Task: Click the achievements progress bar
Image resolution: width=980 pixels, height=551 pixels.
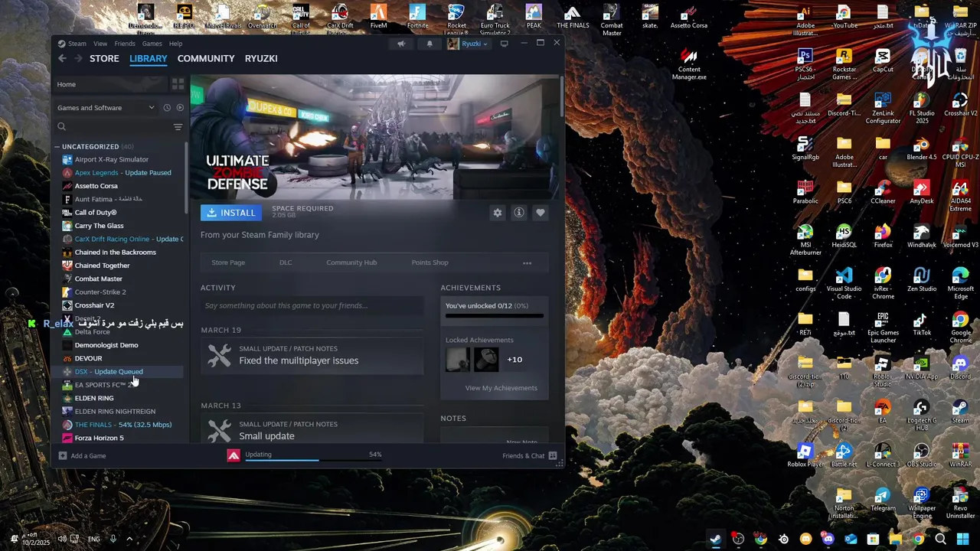Action: pyautogui.click(x=495, y=315)
